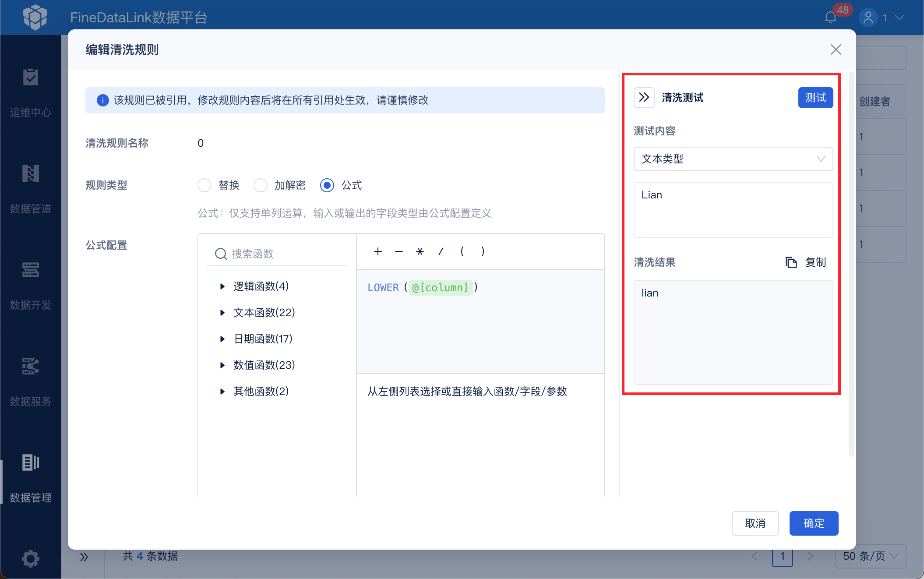
Task: Insert the plus operator into formula
Action: pos(378,251)
